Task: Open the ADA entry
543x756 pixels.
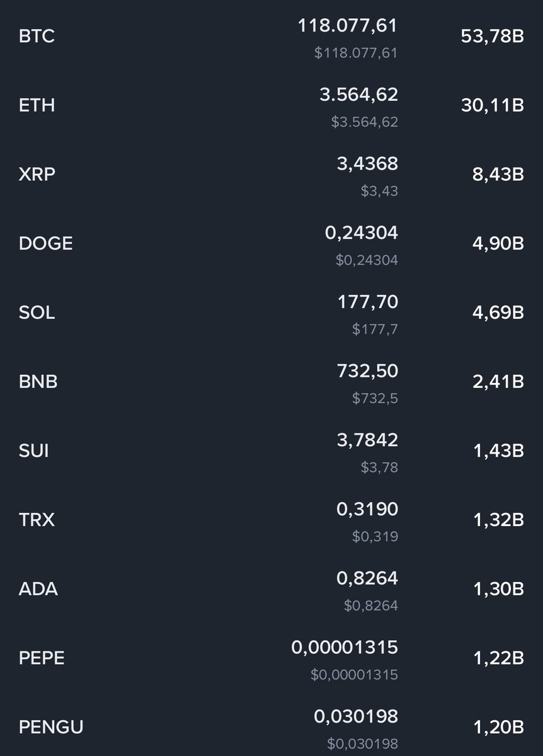Action: click(271, 589)
